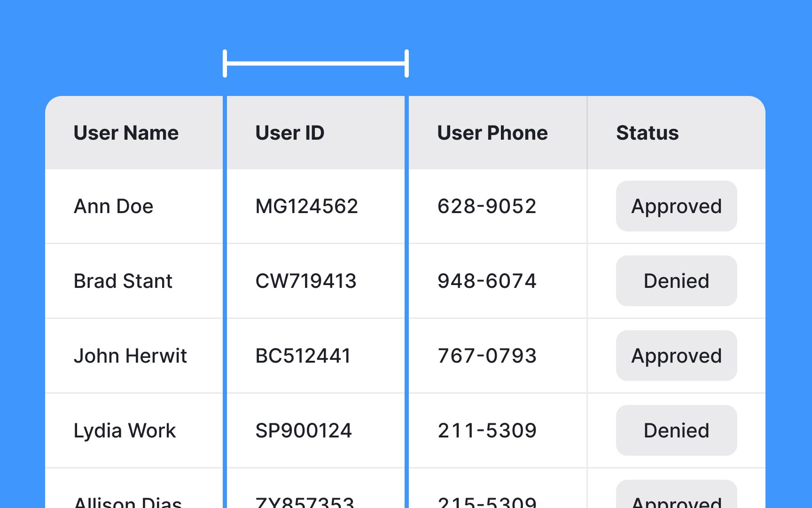Select the Denied badge for Brad Stant
812x508 pixels.
point(676,281)
